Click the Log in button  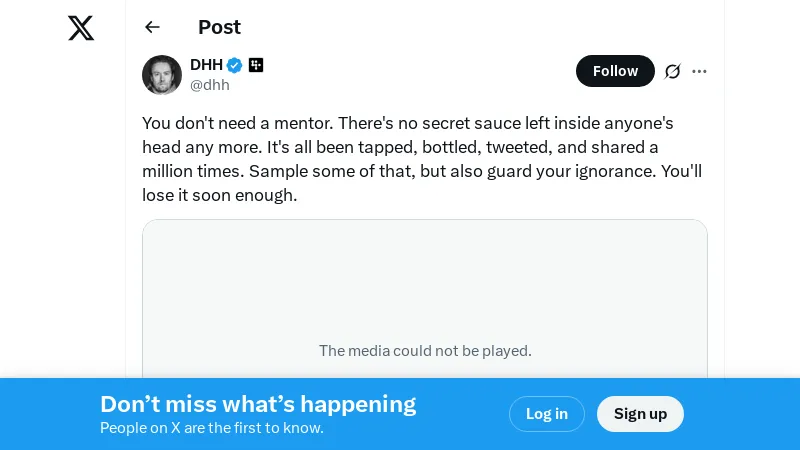(x=547, y=414)
